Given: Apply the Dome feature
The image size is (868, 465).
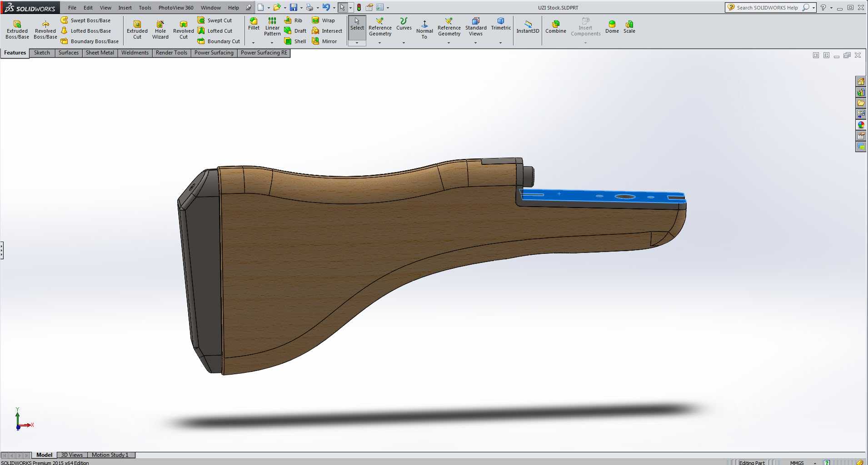Looking at the screenshot, I should [612, 27].
